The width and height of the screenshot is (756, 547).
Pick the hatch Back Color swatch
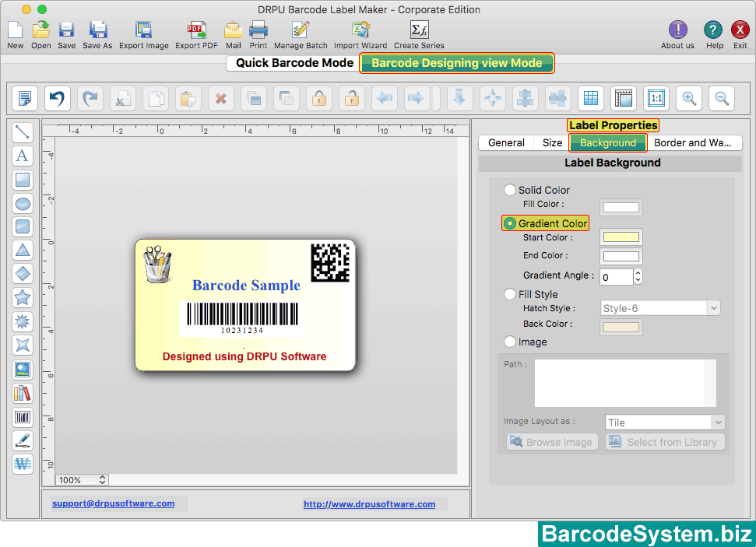[621, 328]
